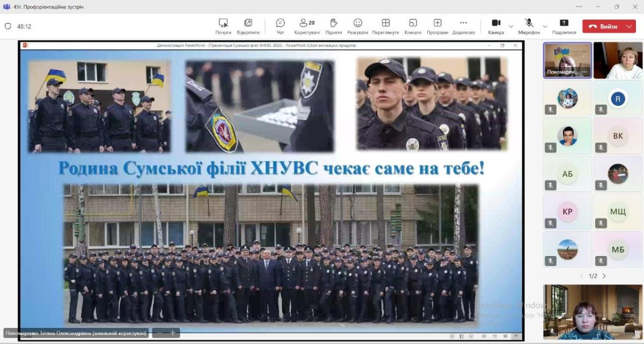
Task: Click the muted microphone icon on the АБ tile
Action: click(551, 185)
